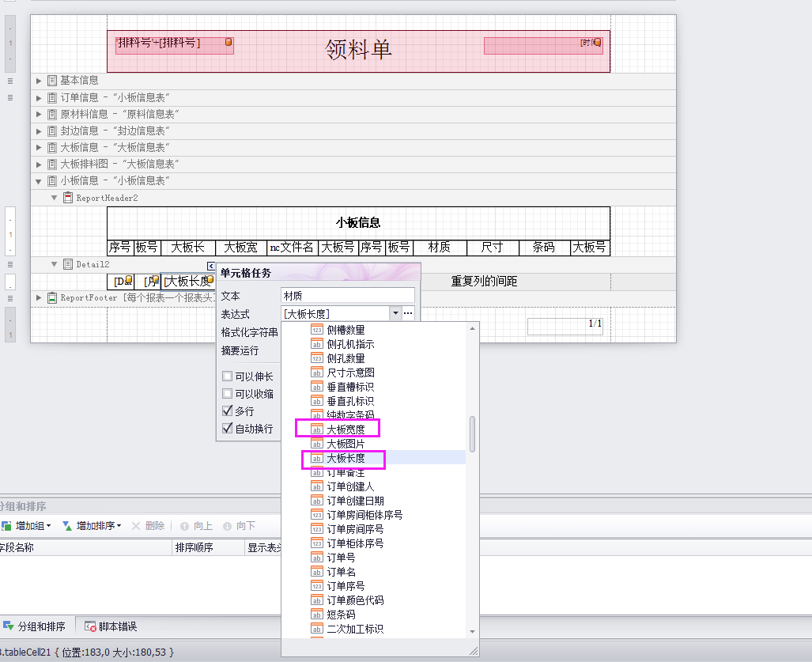Expand the ReportFooter band
Image resolution: width=812 pixels, height=662 pixels.
pyautogui.click(x=39, y=298)
